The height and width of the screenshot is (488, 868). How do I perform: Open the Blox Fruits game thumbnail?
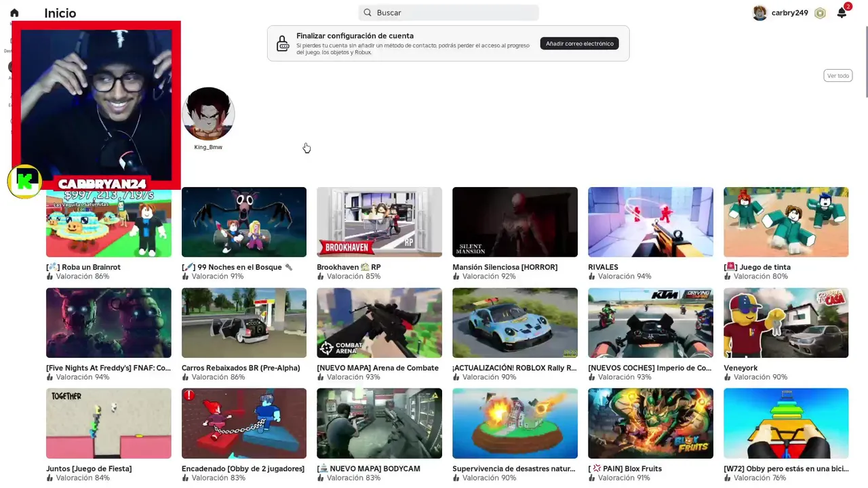[x=651, y=424]
